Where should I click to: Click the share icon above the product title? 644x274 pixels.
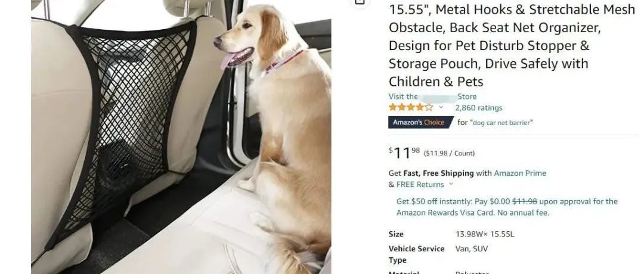pos(360,2)
